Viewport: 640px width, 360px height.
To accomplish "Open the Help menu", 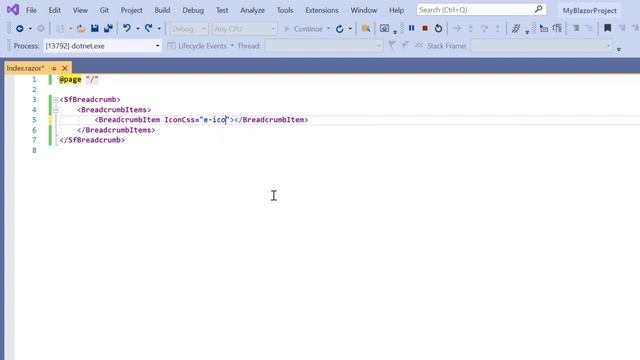I will pos(396,10).
